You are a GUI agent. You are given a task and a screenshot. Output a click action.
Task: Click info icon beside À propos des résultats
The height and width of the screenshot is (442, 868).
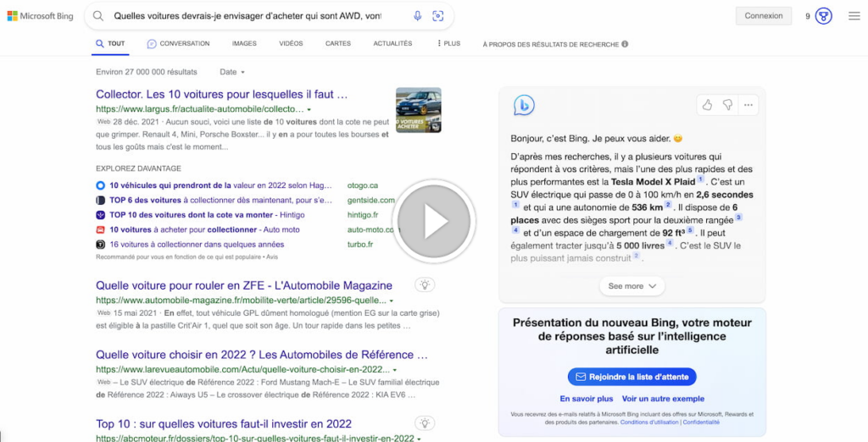[x=625, y=44]
